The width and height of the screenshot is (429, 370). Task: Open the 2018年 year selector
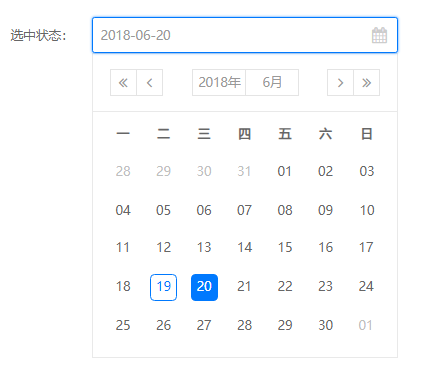coord(219,83)
